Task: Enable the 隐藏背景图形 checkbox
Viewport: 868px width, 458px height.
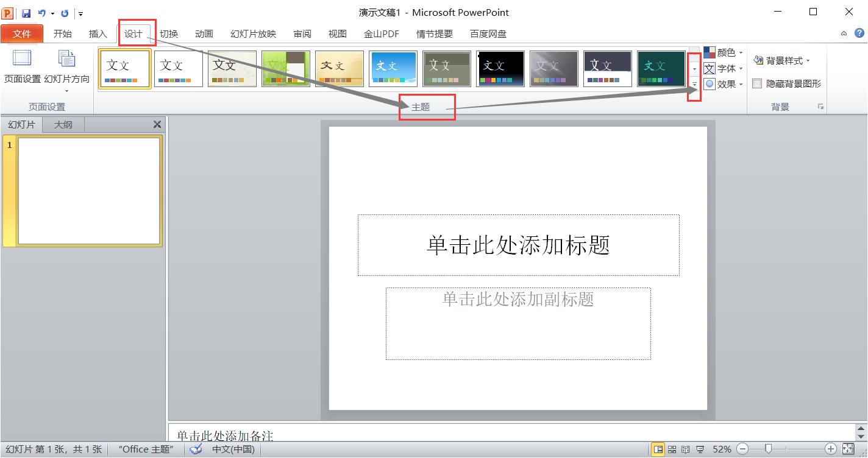Action: pyautogui.click(x=757, y=84)
